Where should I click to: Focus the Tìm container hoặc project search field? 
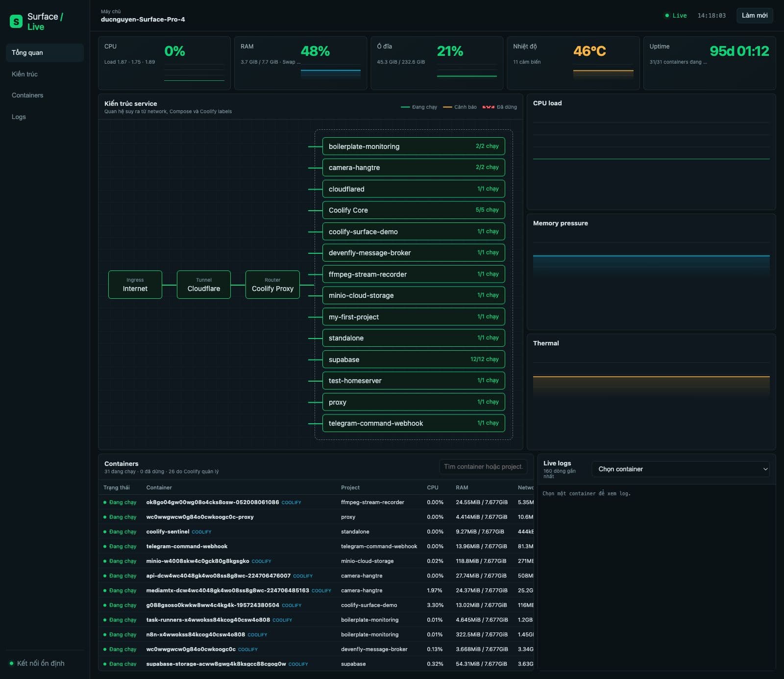point(483,466)
